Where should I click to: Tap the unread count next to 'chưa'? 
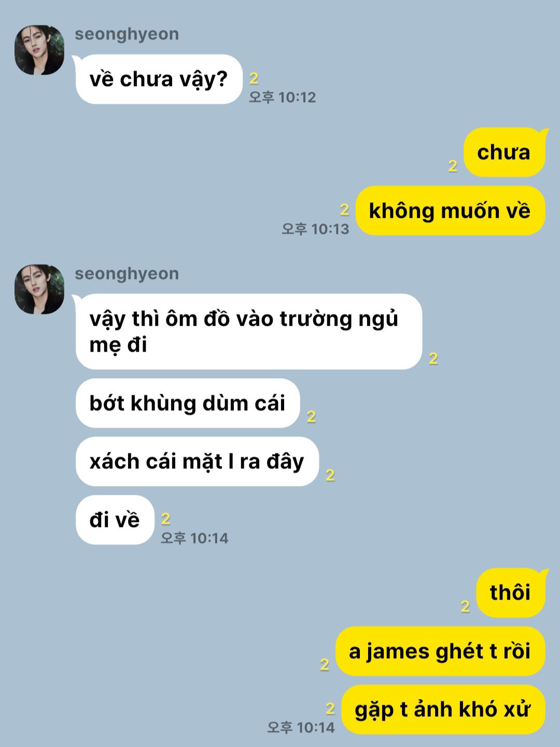pos(453,166)
